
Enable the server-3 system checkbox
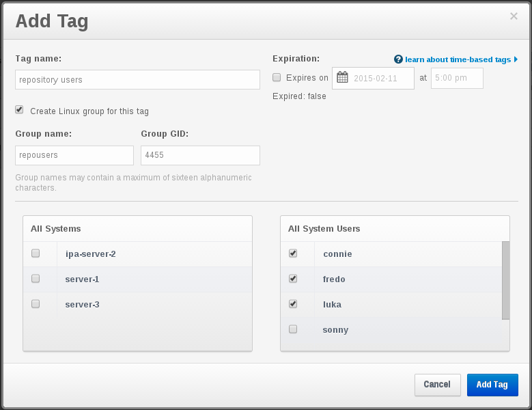(x=36, y=304)
